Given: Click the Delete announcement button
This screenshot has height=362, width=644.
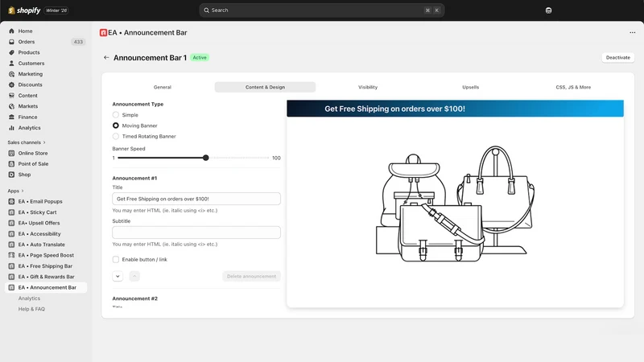Looking at the screenshot, I should tap(251, 276).
